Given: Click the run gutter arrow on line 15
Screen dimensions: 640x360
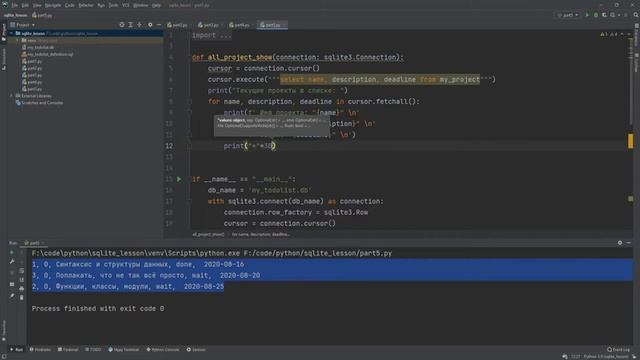Looking at the screenshot, I should point(179,179).
